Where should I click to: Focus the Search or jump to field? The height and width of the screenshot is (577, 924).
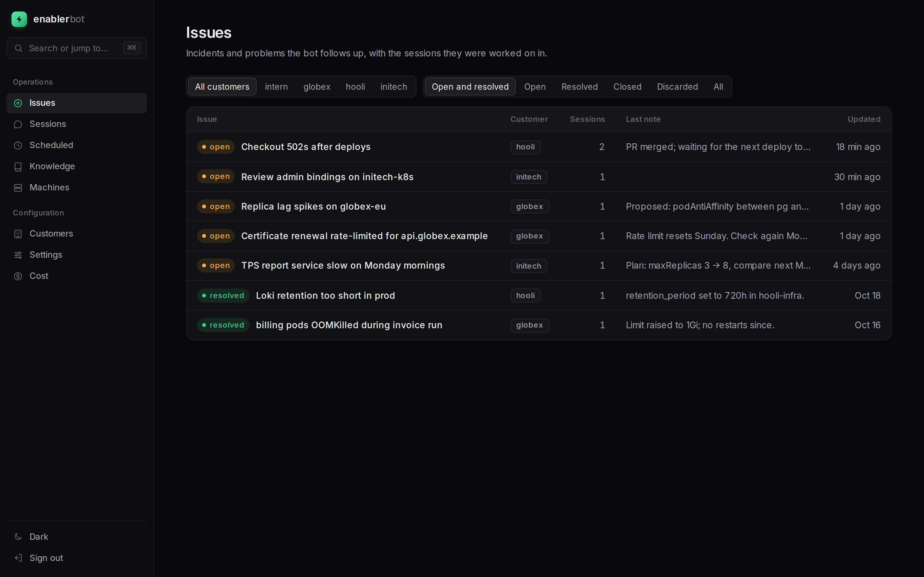(76, 48)
